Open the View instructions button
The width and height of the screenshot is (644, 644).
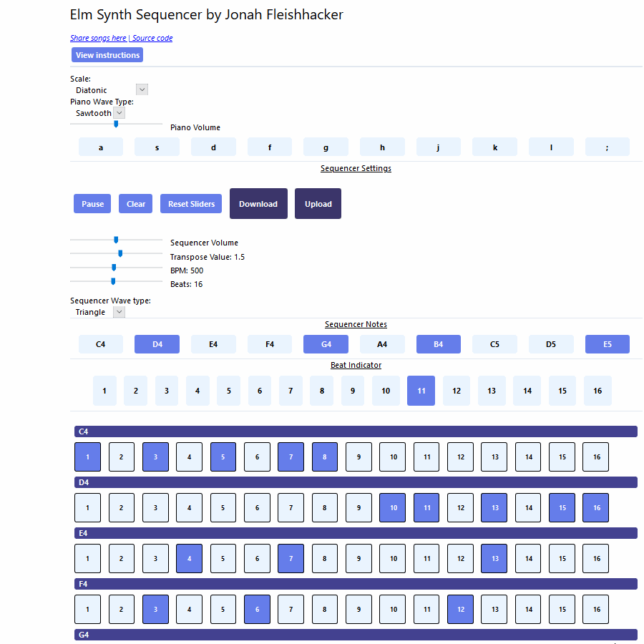click(x=107, y=55)
